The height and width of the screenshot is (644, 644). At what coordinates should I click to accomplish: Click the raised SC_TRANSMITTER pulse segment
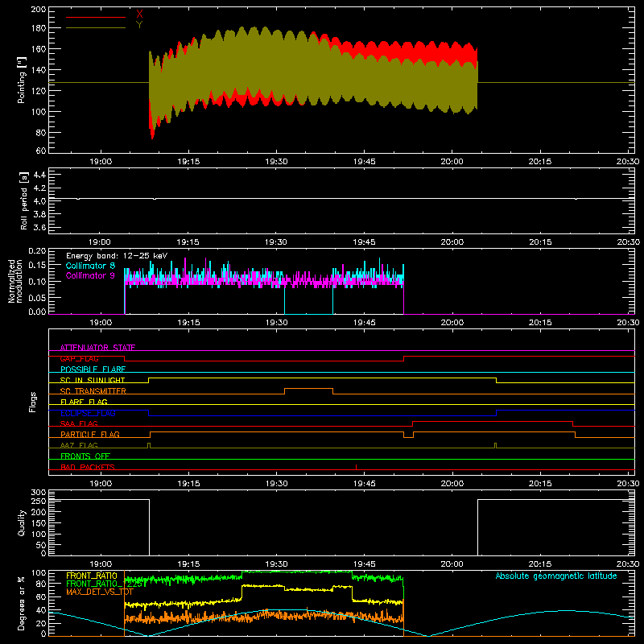pos(308,389)
